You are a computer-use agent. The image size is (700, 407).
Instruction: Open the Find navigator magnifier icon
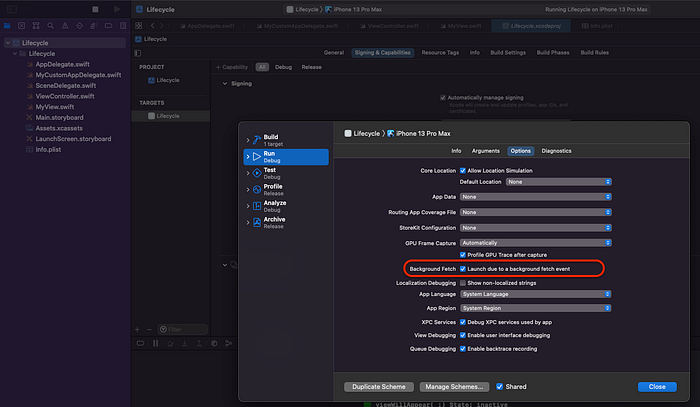(x=50, y=26)
